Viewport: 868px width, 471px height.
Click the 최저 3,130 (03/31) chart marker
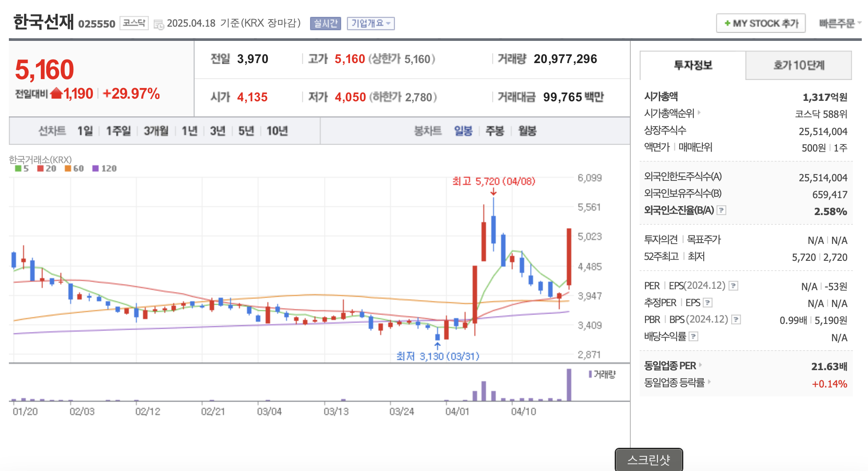click(438, 356)
